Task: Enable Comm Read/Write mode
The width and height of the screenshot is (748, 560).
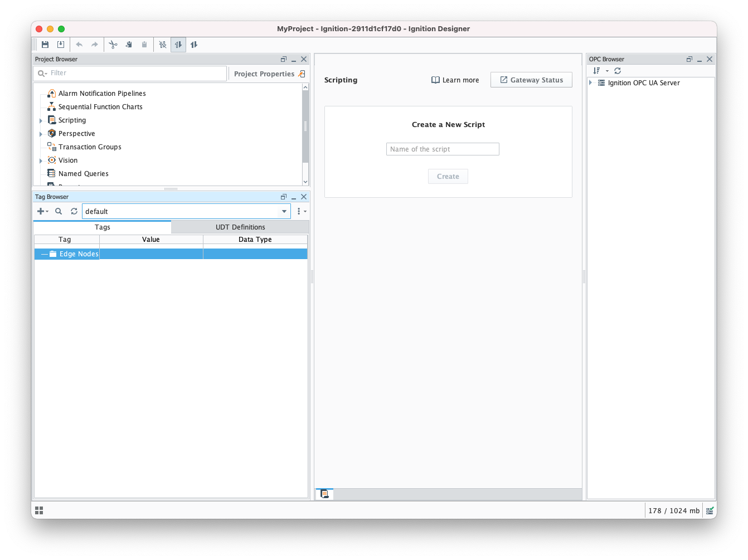Action: [194, 45]
